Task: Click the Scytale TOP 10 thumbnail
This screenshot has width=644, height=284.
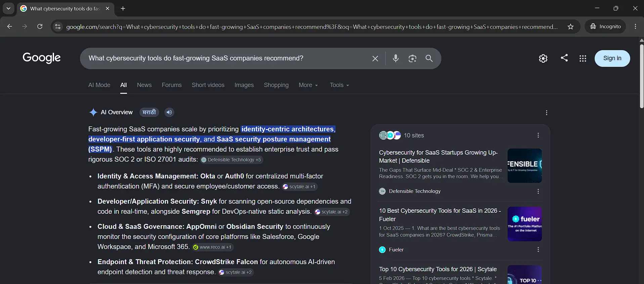Action: click(525, 275)
